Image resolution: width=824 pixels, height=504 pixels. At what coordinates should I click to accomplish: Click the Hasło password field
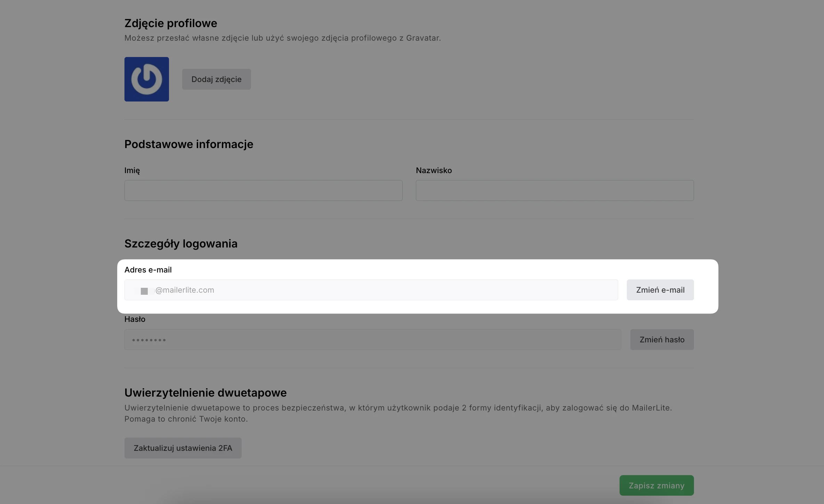coord(372,340)
